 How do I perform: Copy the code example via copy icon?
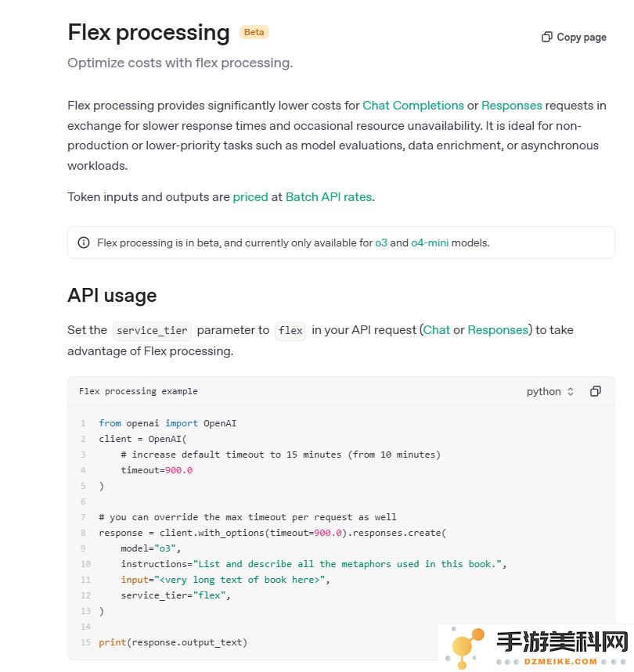(596, 391)
